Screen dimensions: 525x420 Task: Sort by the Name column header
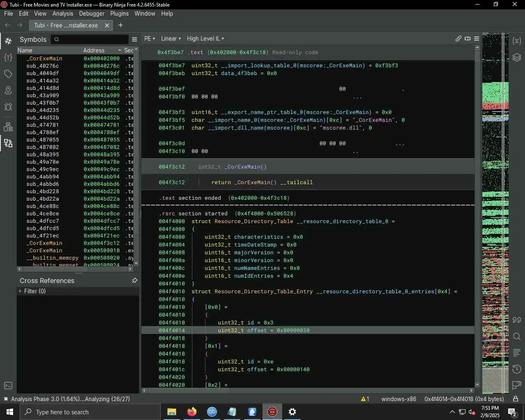point(49,50)
